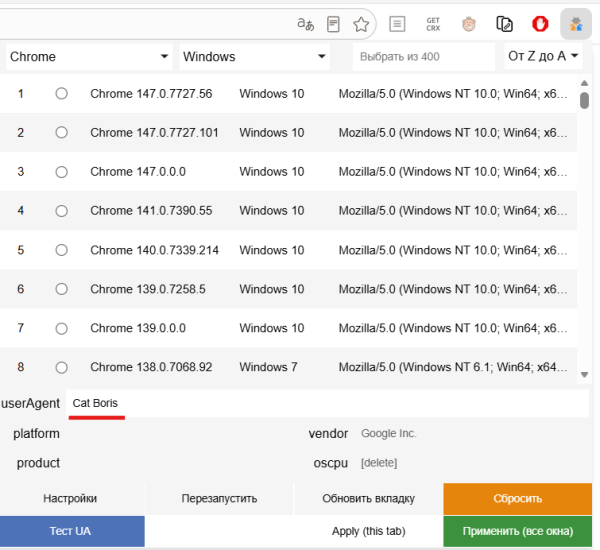The image size is (600, 550).
Task: Click the orange Сбросить button
Action: pos(517,498)
